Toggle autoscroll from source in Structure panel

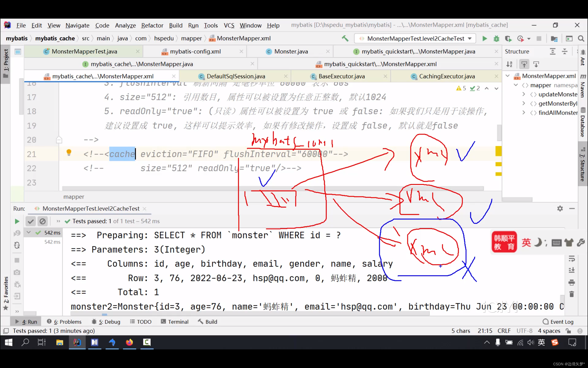coord(536,64)
